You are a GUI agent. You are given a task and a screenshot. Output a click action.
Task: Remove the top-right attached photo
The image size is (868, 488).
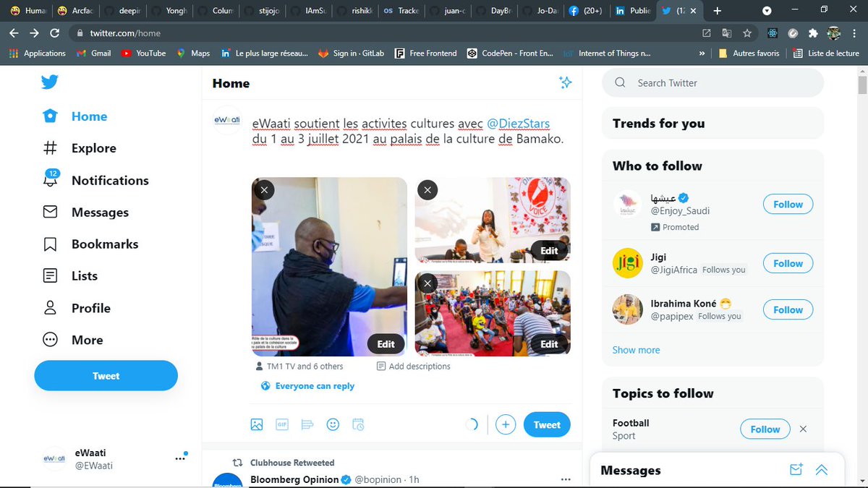[x=427, y=190]
